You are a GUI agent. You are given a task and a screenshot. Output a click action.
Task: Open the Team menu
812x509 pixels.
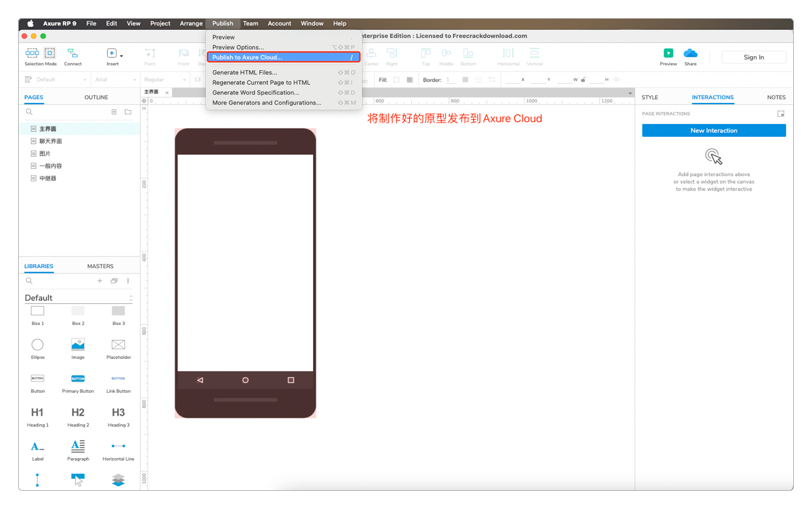pyautogui.click(x=250, y=24)
